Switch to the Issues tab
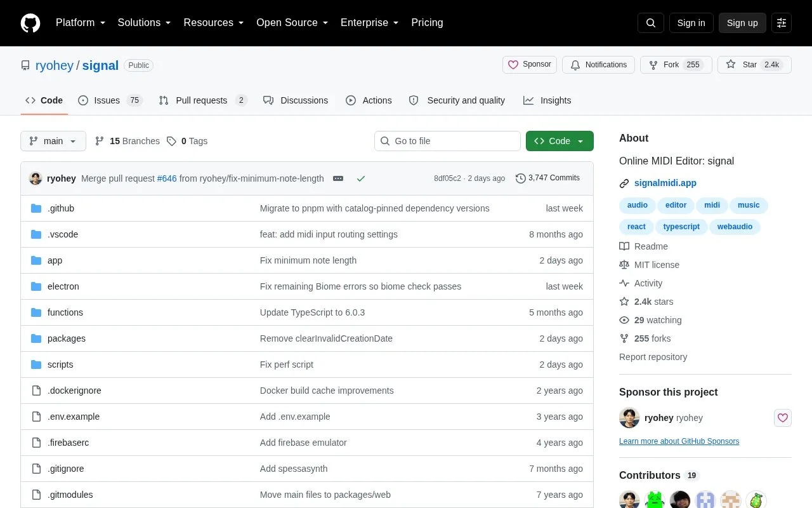Screen dimensions: 812x508 click(x=110, y=100)
